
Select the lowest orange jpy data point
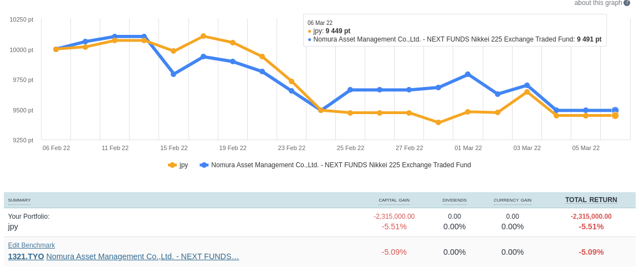click(x=438, y=122)
